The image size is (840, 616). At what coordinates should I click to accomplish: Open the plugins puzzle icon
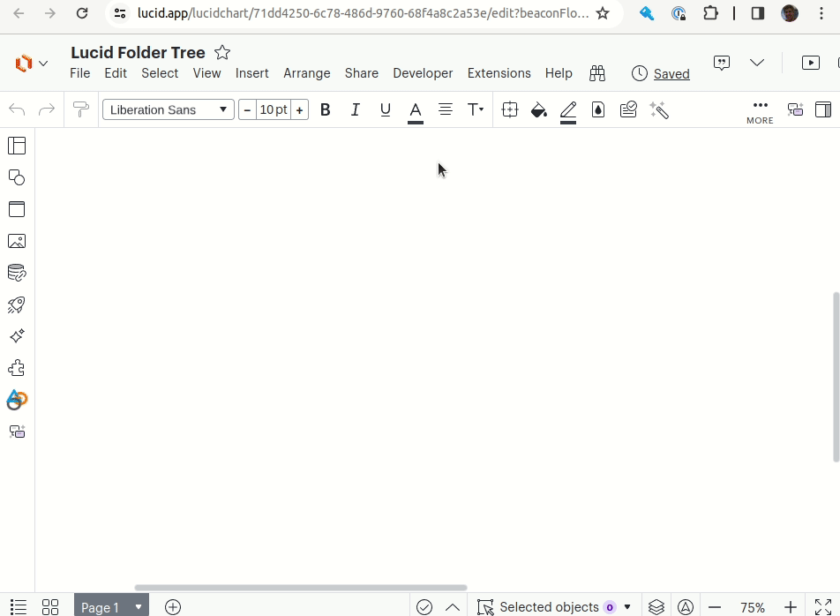point(17,368)
